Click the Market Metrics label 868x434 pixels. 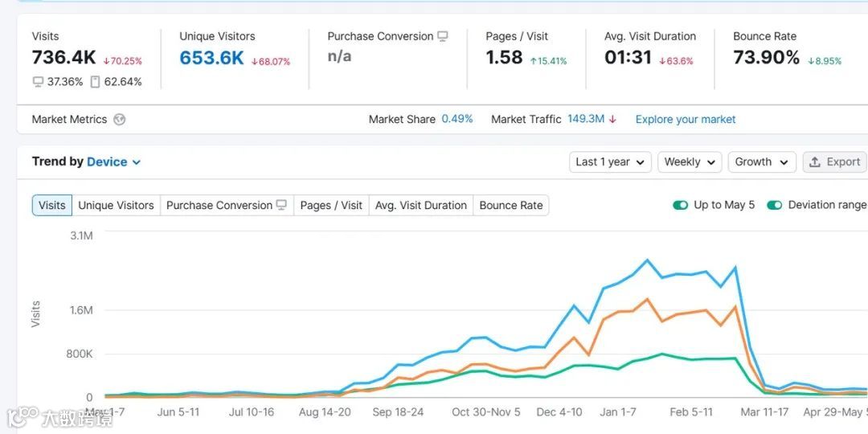(69, 120)
